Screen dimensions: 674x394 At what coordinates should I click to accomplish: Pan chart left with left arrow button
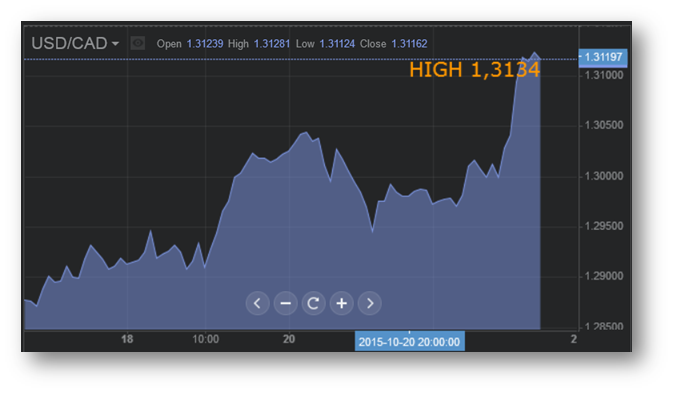coord(257,303)
